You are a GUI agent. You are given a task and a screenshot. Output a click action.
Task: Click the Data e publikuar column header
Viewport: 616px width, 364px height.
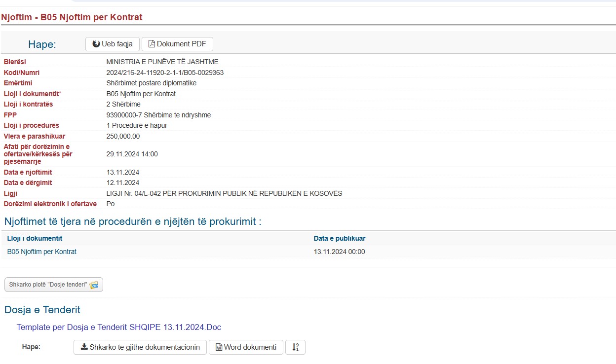click(340, 238)
